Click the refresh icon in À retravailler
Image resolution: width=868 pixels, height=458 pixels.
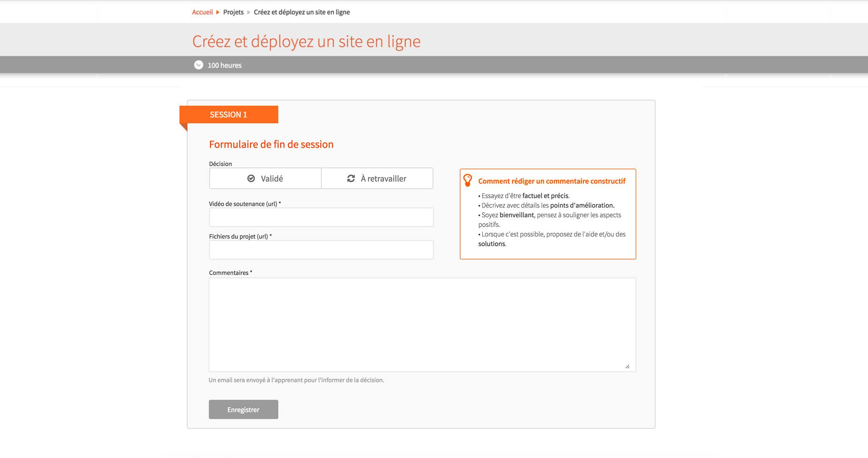(351, 178)
